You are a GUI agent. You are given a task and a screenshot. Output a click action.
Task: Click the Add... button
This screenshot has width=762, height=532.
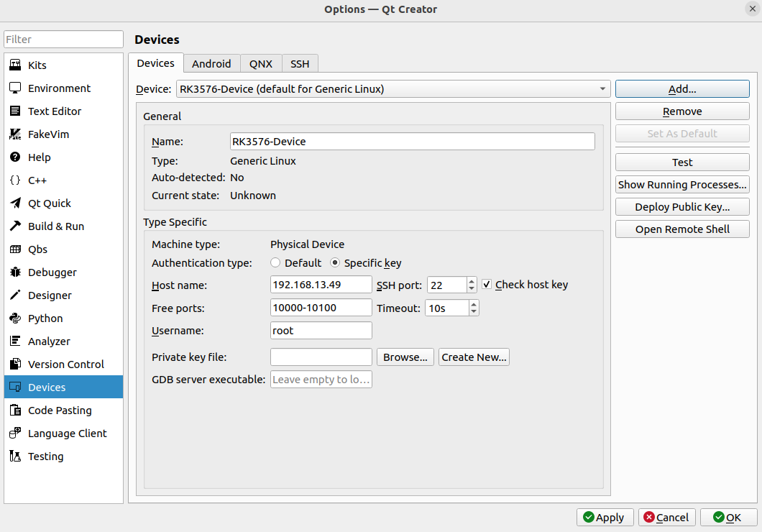pyautogui.click(x=682, y=89)
